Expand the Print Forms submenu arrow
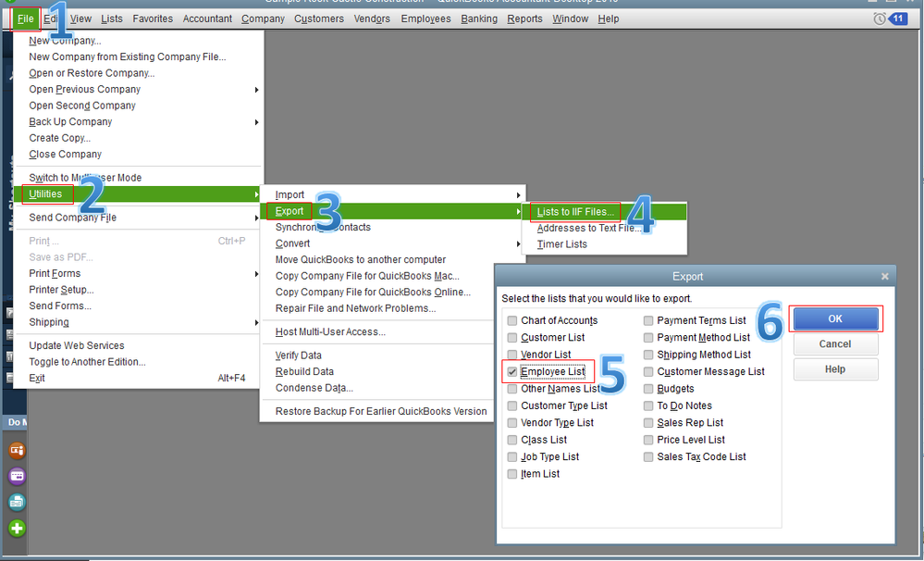This screenshot has width=924, height=561. [x=256, y=274]
